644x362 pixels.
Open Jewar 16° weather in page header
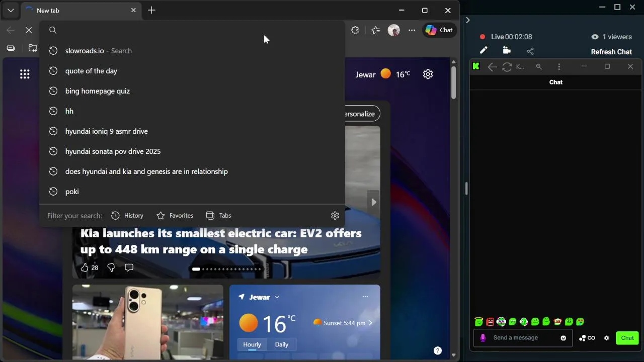[382, 74]
